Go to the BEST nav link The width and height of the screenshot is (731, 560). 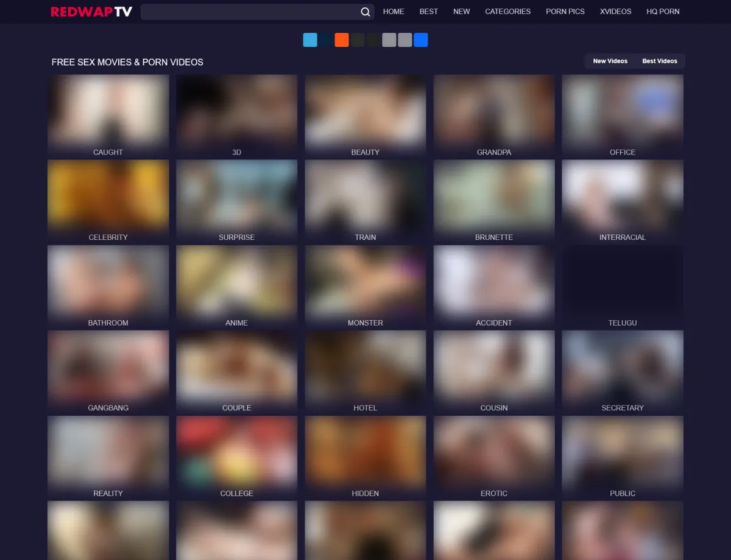[428, 12]
